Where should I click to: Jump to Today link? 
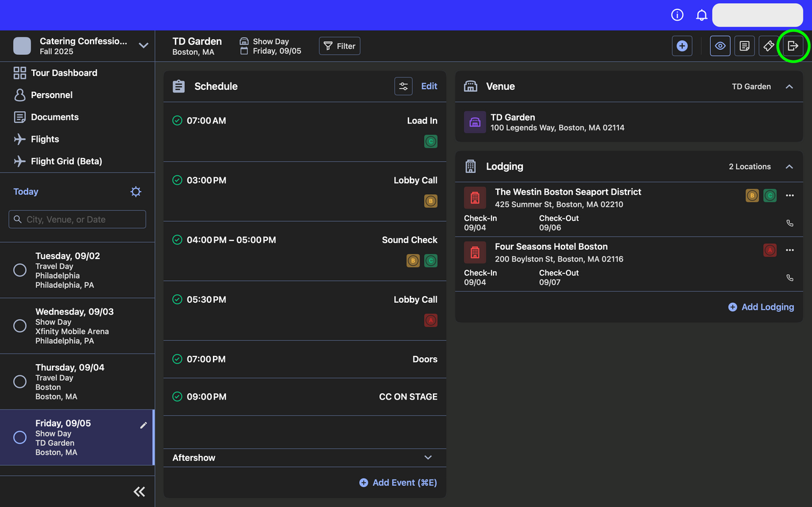pos(26,192)
